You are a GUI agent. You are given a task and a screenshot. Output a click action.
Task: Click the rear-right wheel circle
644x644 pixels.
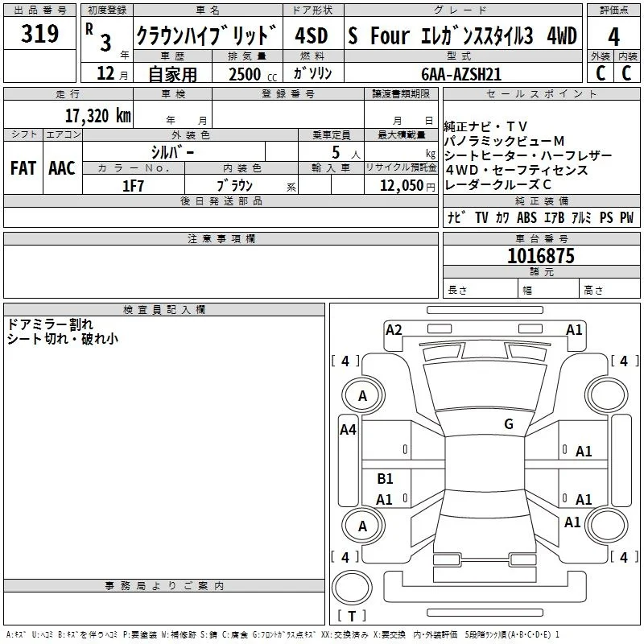[x=606, y=526]
